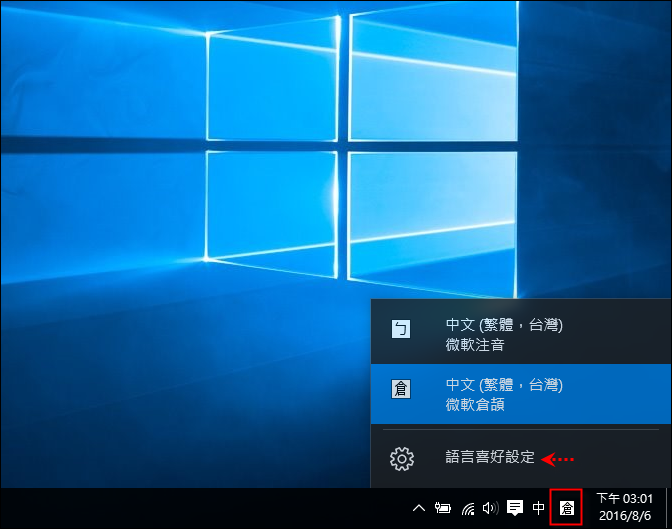
Task: Show hidden tray icons with the chevron
Action: coord(419,508)
